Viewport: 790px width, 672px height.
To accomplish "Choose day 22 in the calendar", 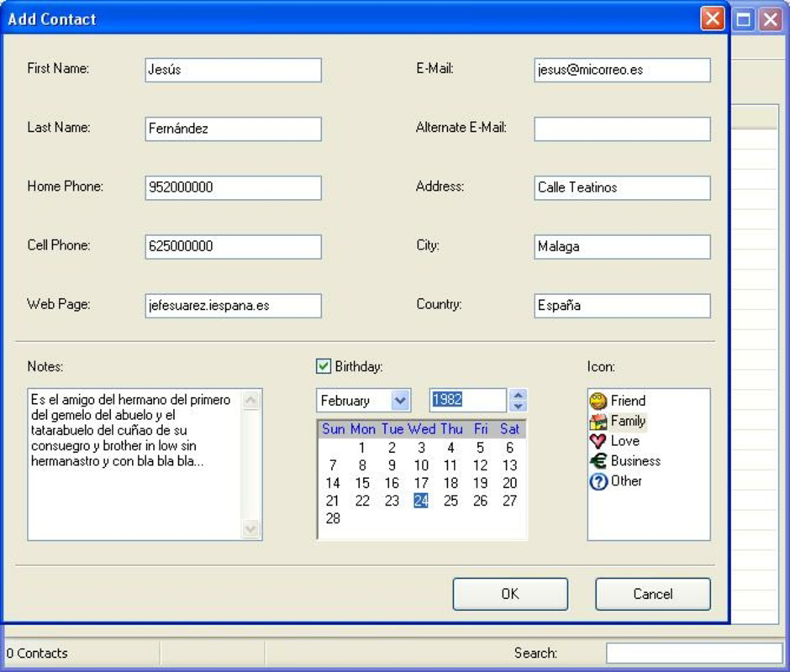I will click(x=362, y=501).
